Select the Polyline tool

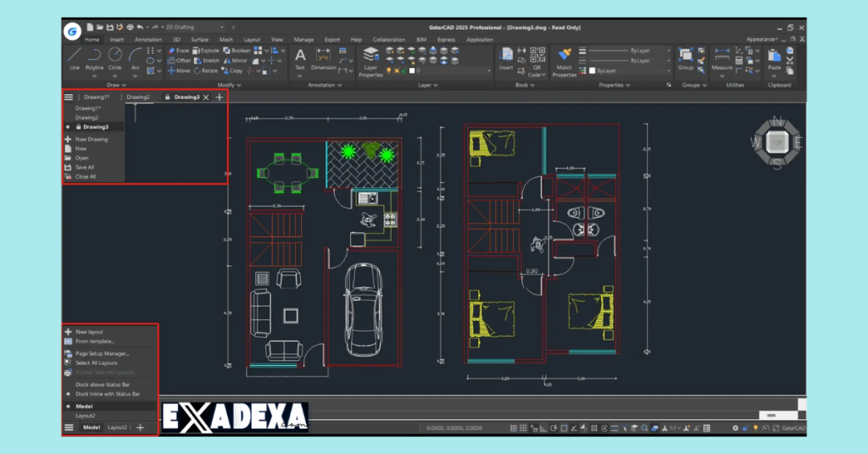[x=94, y=58]
